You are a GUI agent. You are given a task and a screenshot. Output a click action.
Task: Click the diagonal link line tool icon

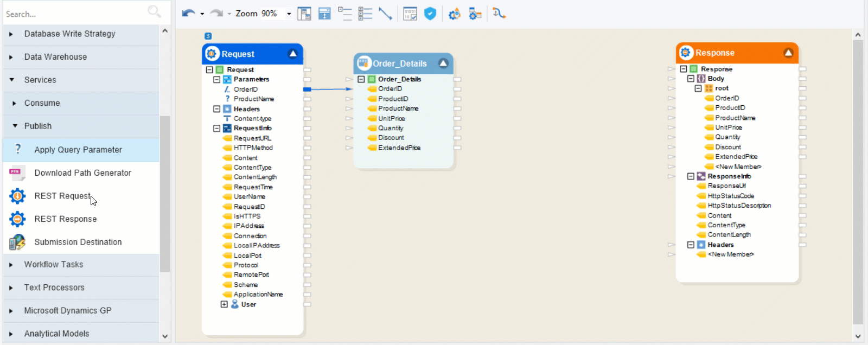point(385,14)
